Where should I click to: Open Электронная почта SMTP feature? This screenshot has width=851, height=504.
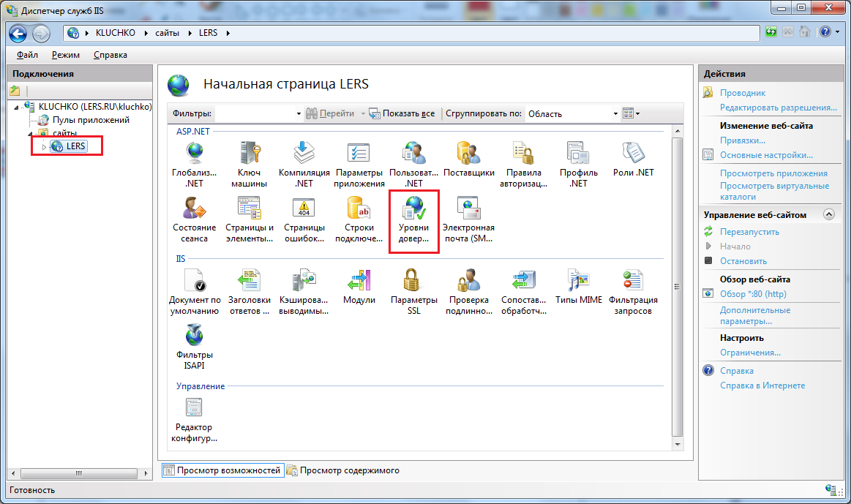[x=468, y=219]
